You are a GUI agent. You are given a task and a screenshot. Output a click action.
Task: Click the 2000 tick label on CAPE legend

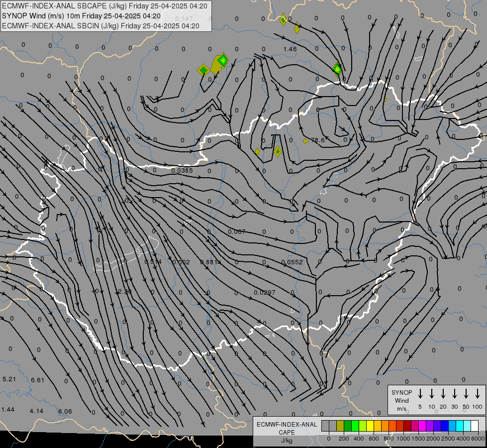[434, 439]
